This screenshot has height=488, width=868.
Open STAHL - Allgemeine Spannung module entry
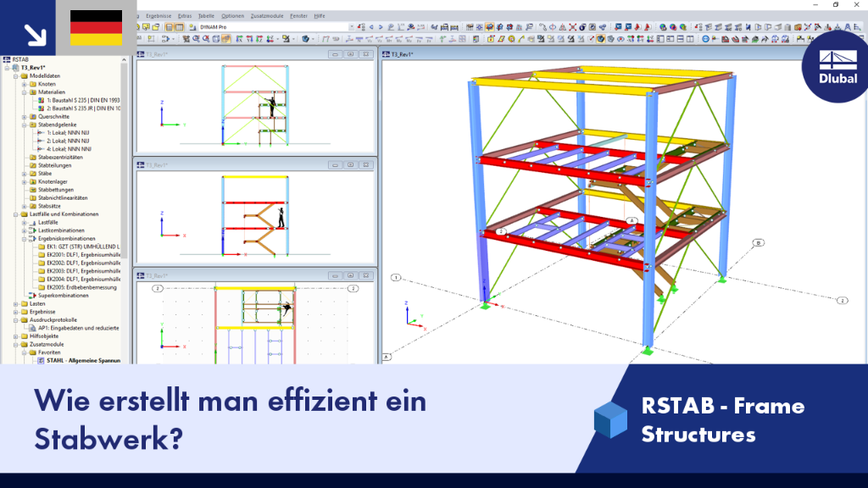click(83, 361)
